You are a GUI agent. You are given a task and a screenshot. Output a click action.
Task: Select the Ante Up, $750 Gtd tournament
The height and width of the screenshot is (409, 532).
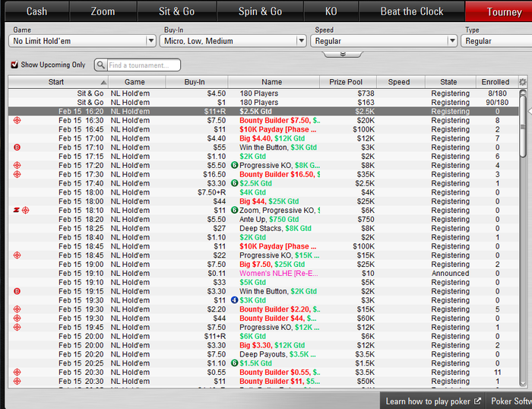click(x=263, y=219)
